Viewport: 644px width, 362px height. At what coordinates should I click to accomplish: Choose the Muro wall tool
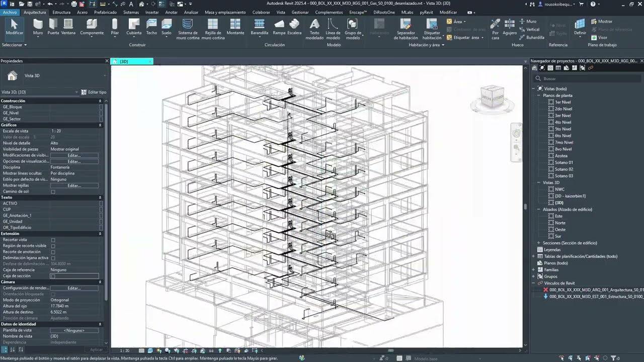(x=38, y=27)
